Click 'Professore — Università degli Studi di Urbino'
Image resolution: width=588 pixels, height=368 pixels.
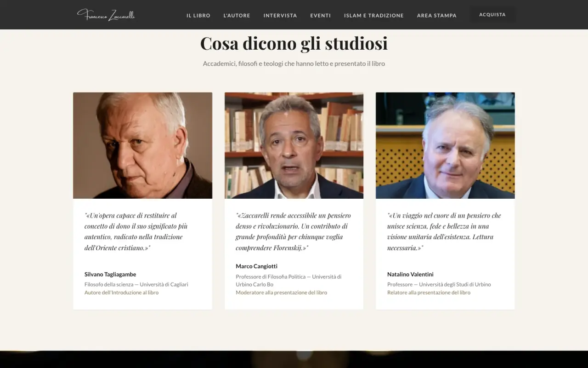tap(439, 284)
